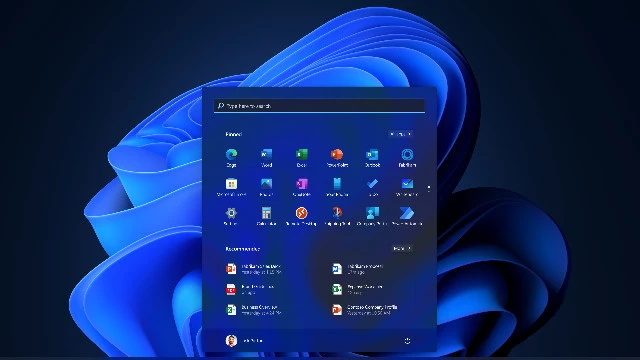640x360 pixels.
Task: Open the Your Phone app
Action: pos(337,187)
